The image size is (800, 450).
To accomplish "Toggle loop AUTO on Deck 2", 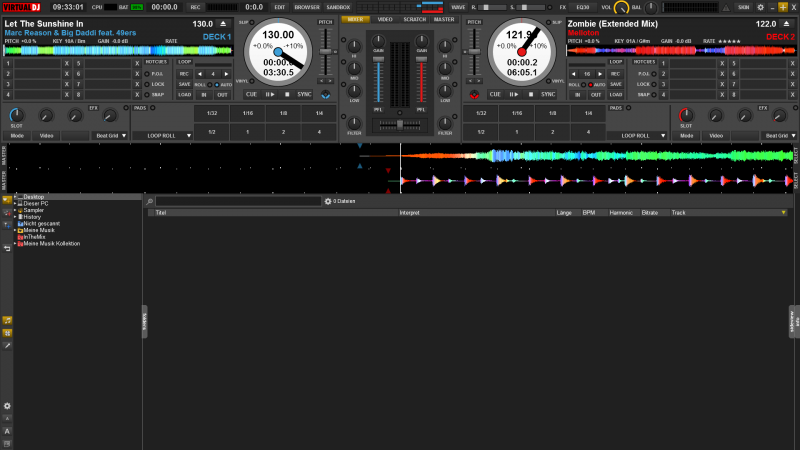I will [590, 85].
